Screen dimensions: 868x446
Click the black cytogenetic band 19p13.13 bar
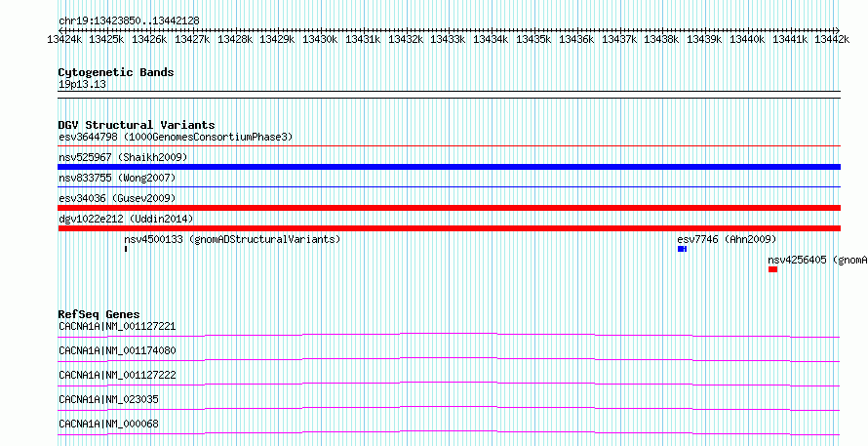click(x=450, y=95)
